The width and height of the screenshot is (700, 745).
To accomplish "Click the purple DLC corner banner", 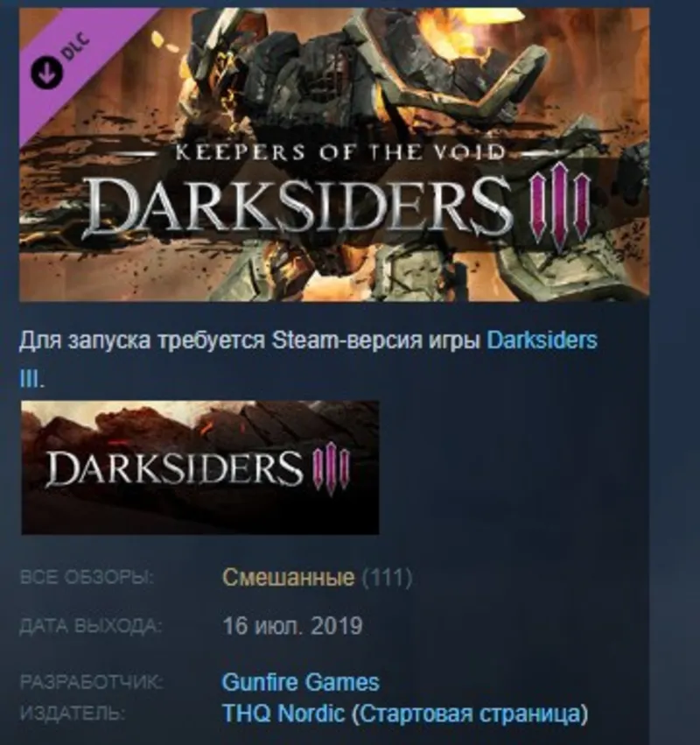I will point(71,57).
